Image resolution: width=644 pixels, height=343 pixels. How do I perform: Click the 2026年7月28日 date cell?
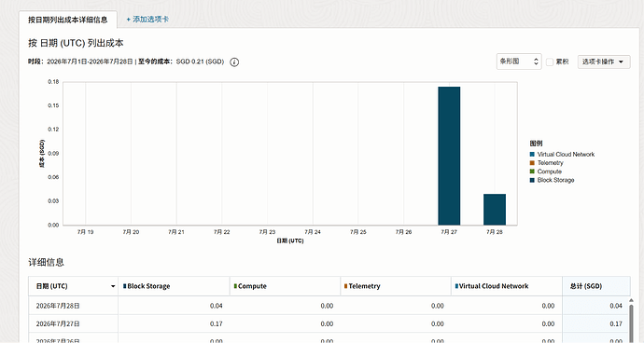73,306
